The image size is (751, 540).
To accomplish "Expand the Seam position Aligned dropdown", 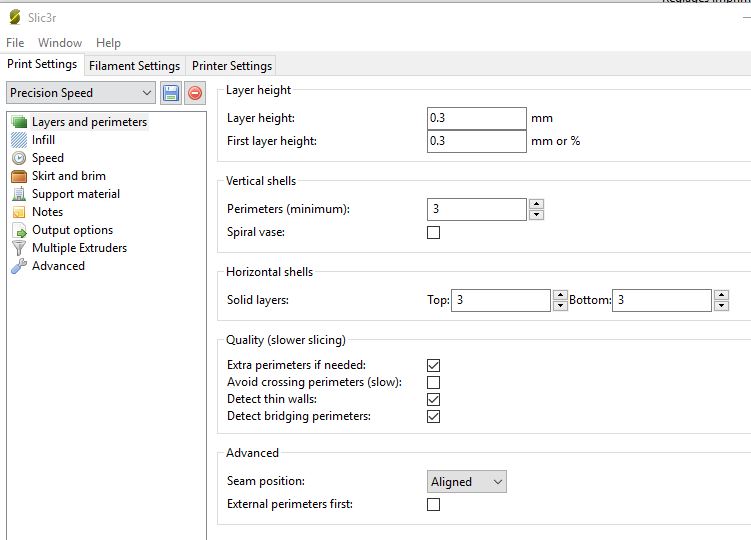I will [x=467, y=482].
